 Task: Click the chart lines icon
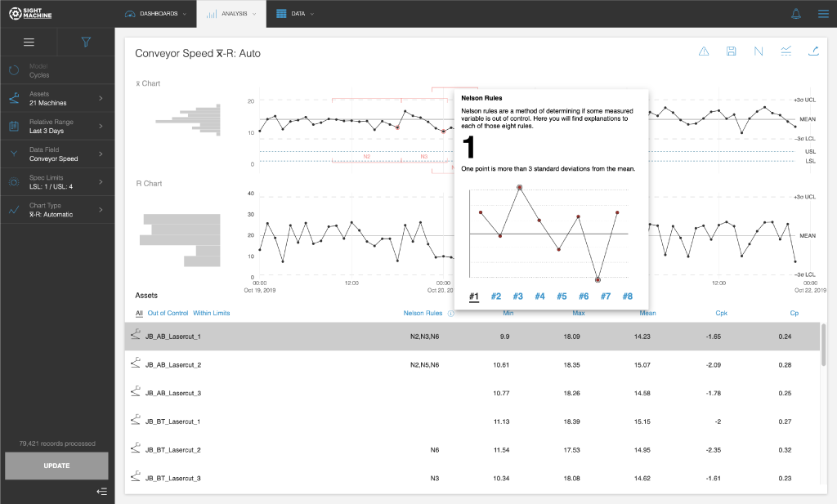click(x=786, y=51)
